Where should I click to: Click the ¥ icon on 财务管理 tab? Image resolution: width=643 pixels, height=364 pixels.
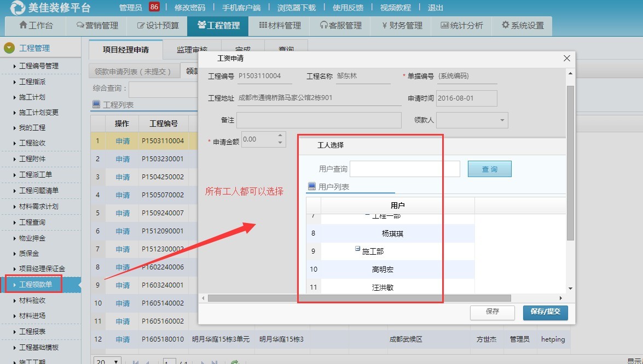tap(384, 25)
